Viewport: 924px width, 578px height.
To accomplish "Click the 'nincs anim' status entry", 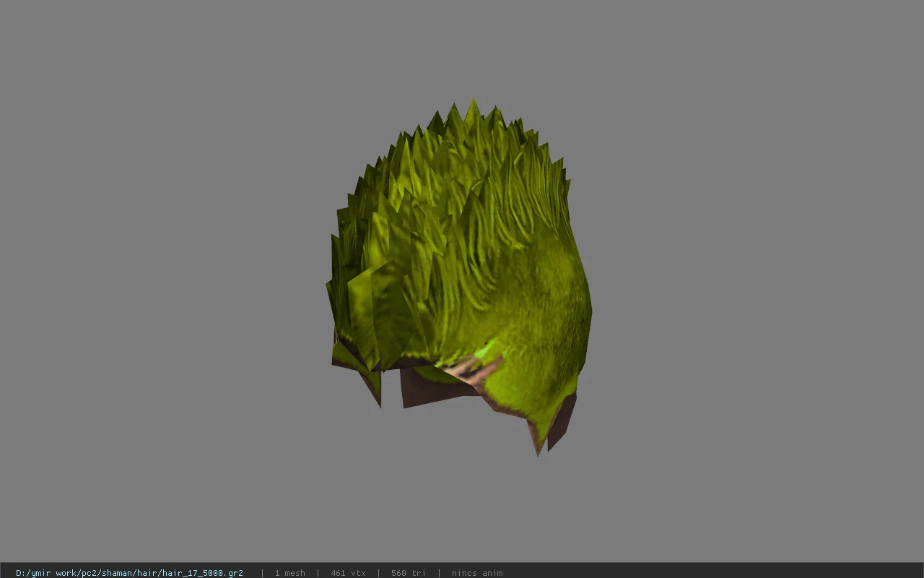I will [477, 573].
